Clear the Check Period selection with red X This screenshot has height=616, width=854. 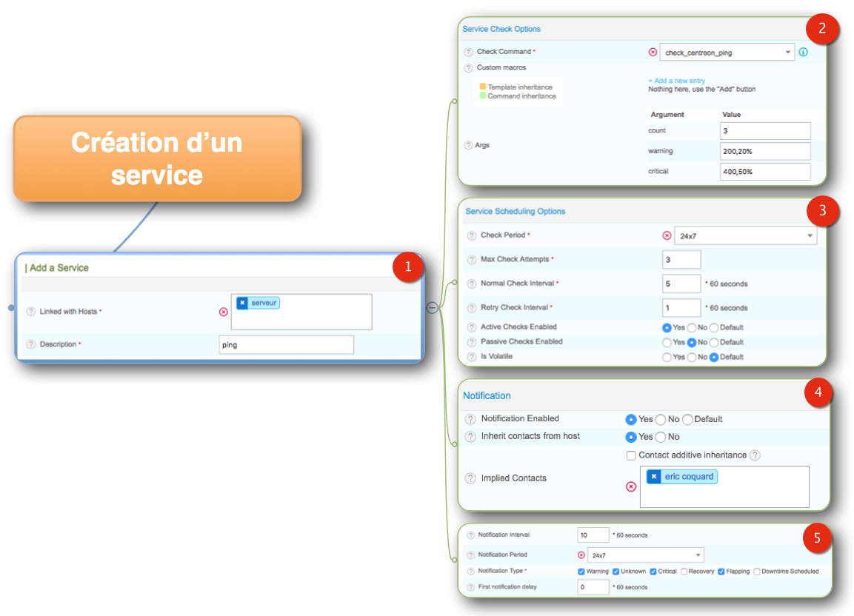pos(666,235)
